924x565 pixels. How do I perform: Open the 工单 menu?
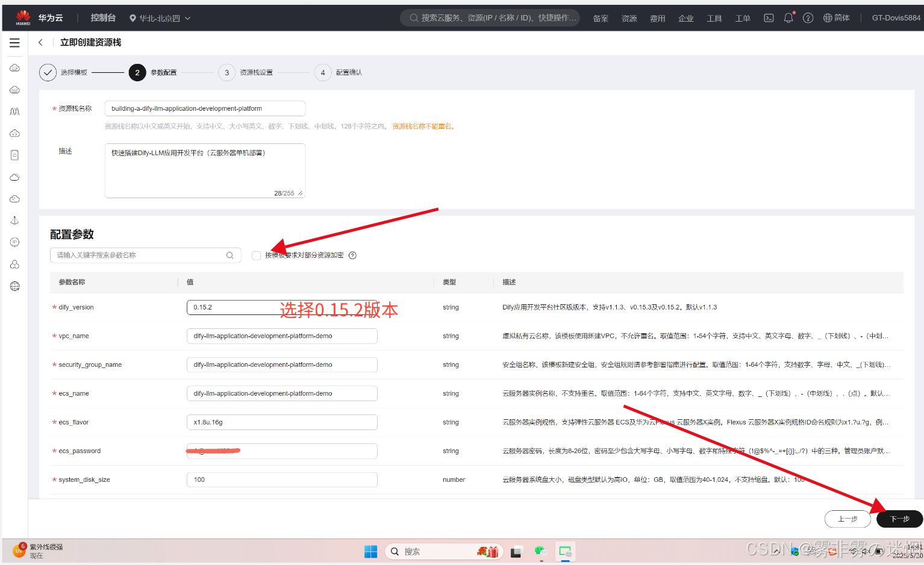743,18
